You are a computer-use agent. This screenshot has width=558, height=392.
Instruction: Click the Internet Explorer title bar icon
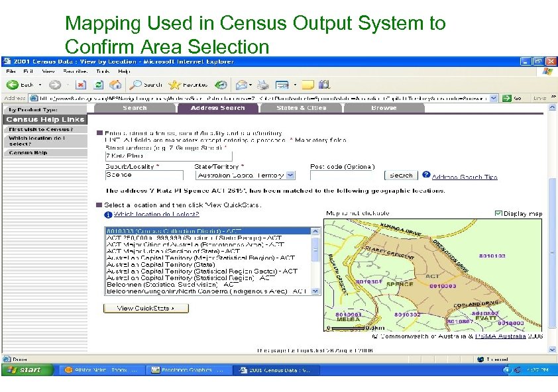pos(7,61)
